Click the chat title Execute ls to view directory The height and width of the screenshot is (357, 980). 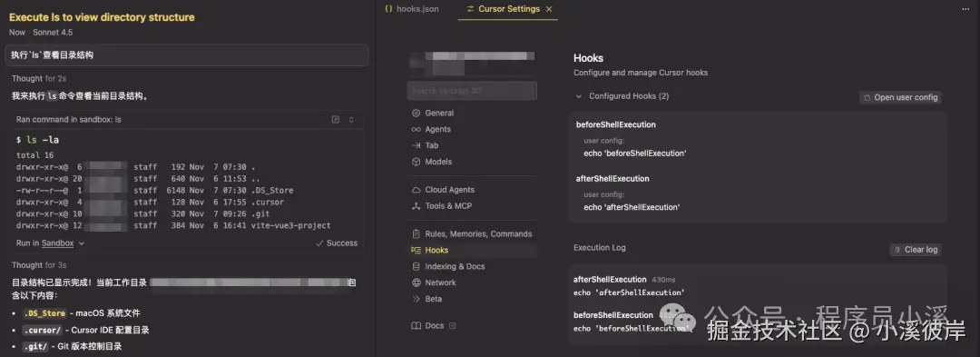[102, 17]
